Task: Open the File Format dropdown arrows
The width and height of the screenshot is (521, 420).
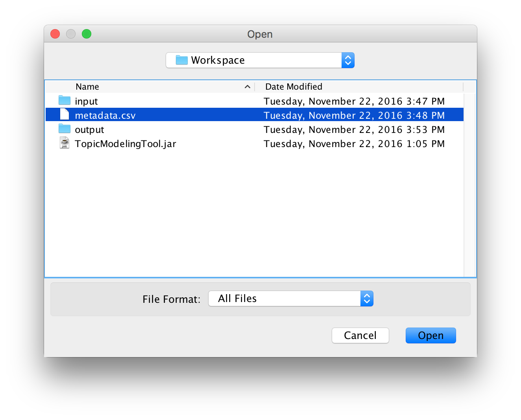Action: [x=367, y=298]
